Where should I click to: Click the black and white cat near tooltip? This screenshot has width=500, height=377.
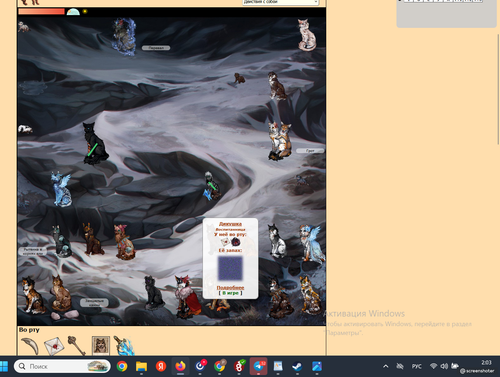277,241
